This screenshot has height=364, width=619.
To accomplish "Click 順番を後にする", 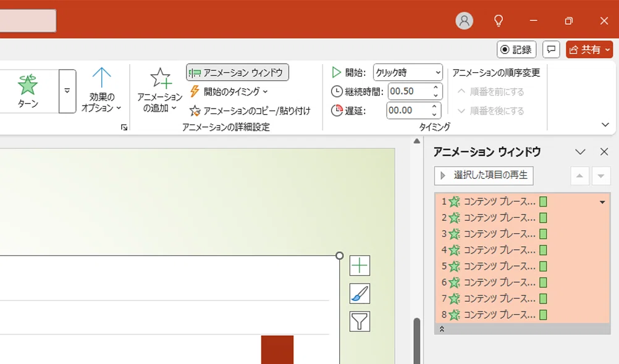I will 491,111.
